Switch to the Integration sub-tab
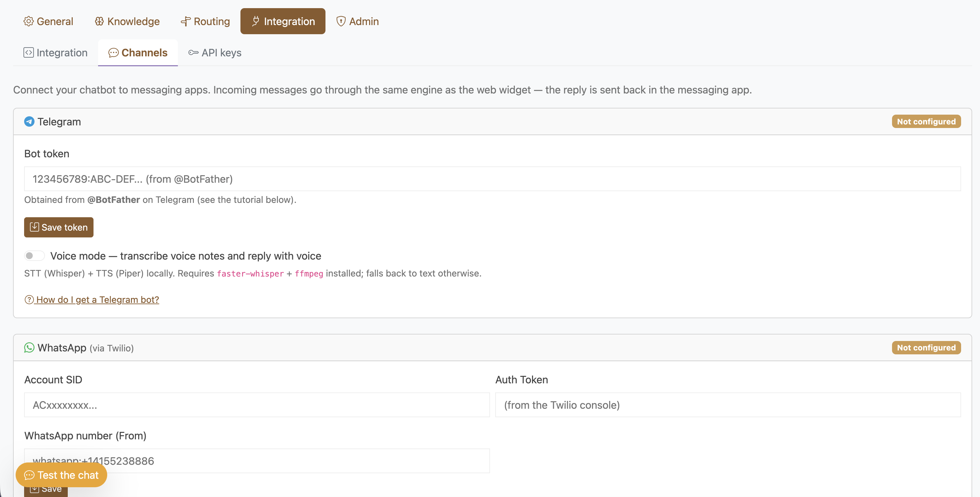This screenshot has width=980, height=497. point(55,53)
